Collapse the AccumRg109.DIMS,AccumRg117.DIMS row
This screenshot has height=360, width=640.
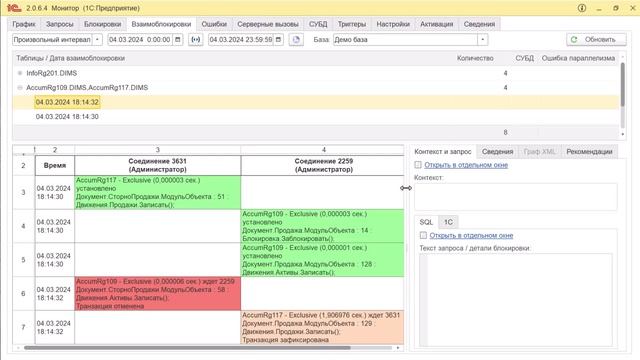pos(20,88)
